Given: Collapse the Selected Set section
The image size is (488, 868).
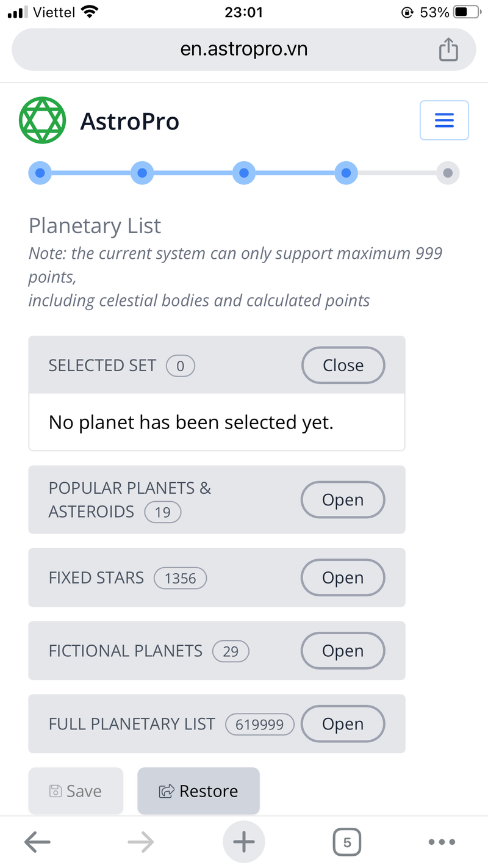Looking at the screenshot, I should 343,365.
